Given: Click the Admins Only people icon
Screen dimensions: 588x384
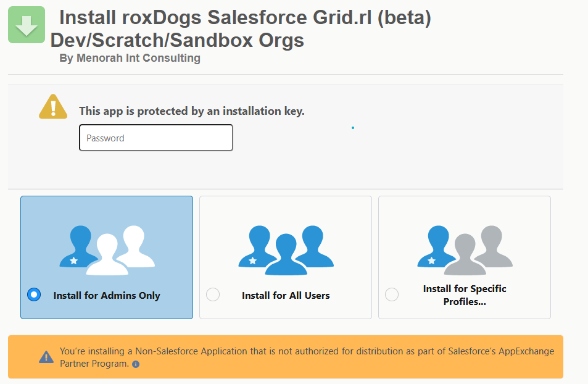Looking at the screenshot, I should pos(107,249).
